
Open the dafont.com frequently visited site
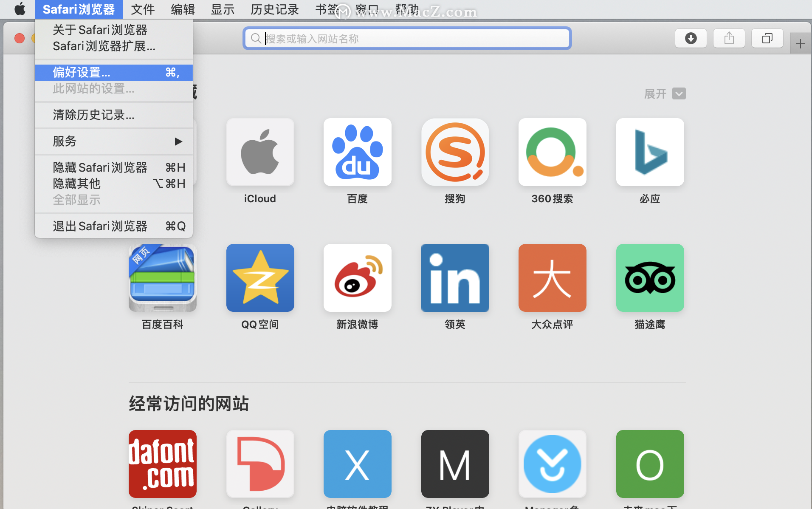[163, 464]
